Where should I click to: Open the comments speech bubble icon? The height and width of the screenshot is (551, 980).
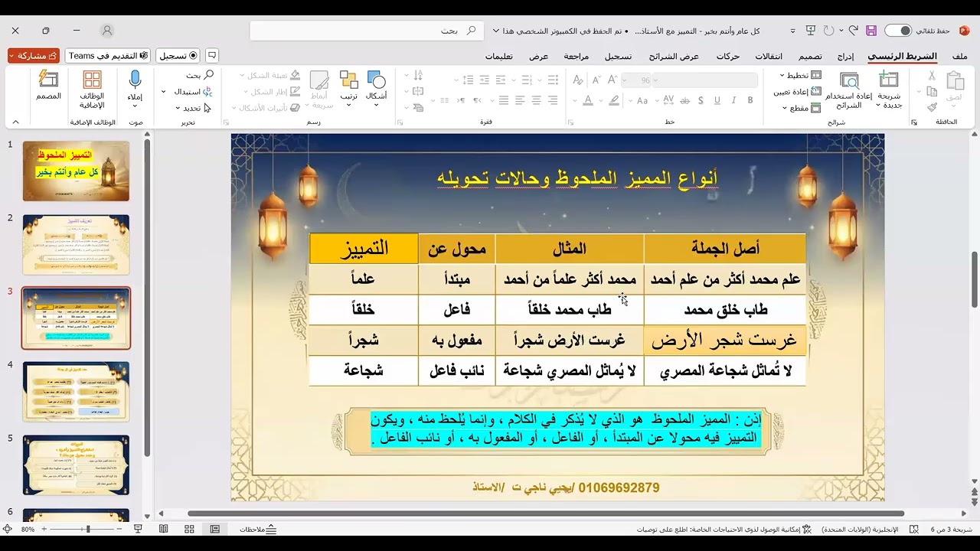pos(212,55)
